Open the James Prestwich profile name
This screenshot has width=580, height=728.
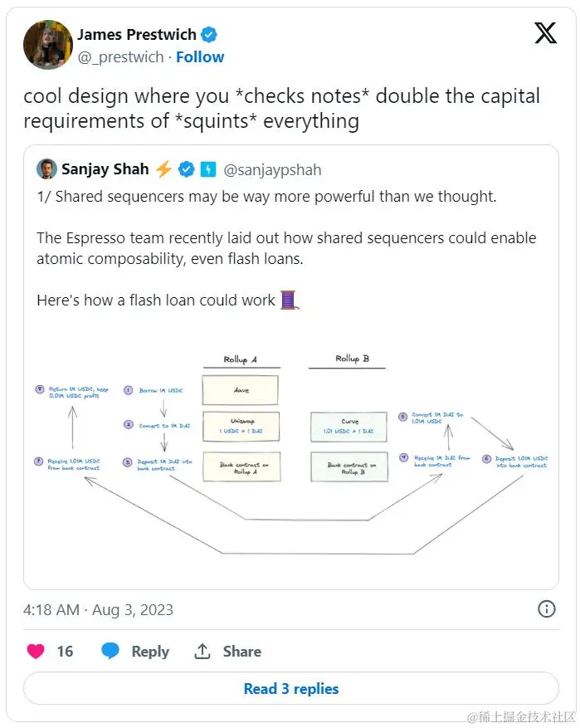pyautogui.click(x=137, y=34)
